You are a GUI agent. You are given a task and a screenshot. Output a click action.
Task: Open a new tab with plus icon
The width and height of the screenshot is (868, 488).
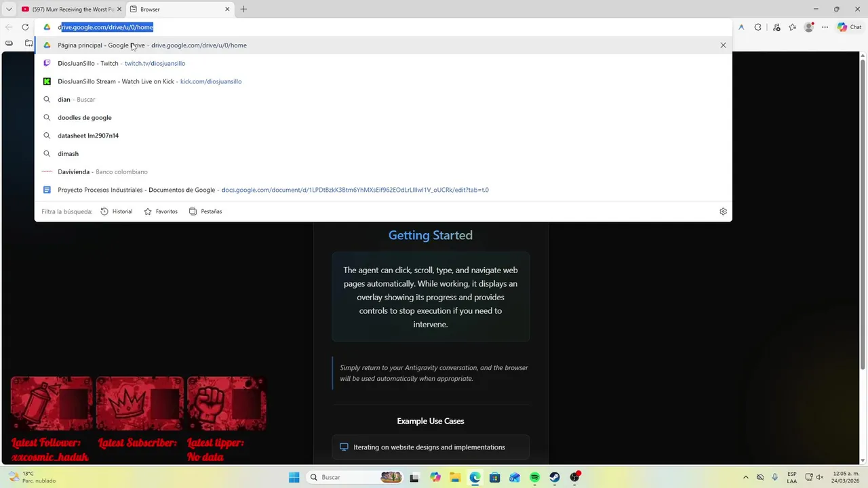(x=243, y=9)
